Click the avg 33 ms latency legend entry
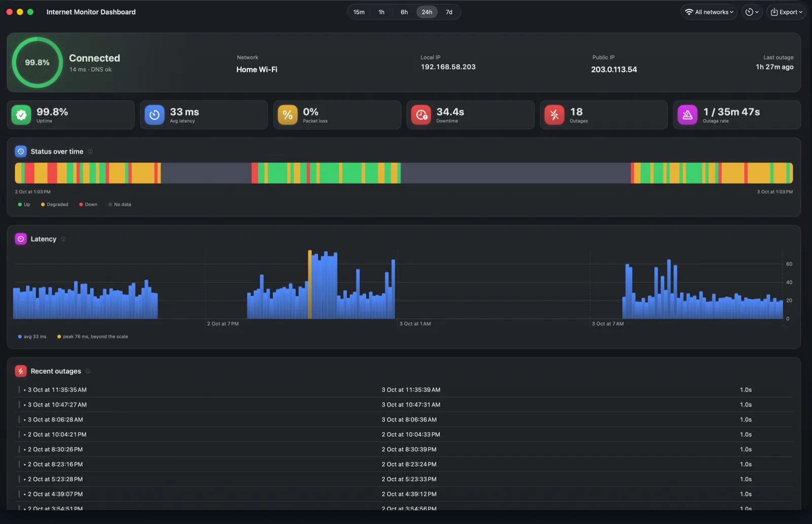 click(32, 337)
